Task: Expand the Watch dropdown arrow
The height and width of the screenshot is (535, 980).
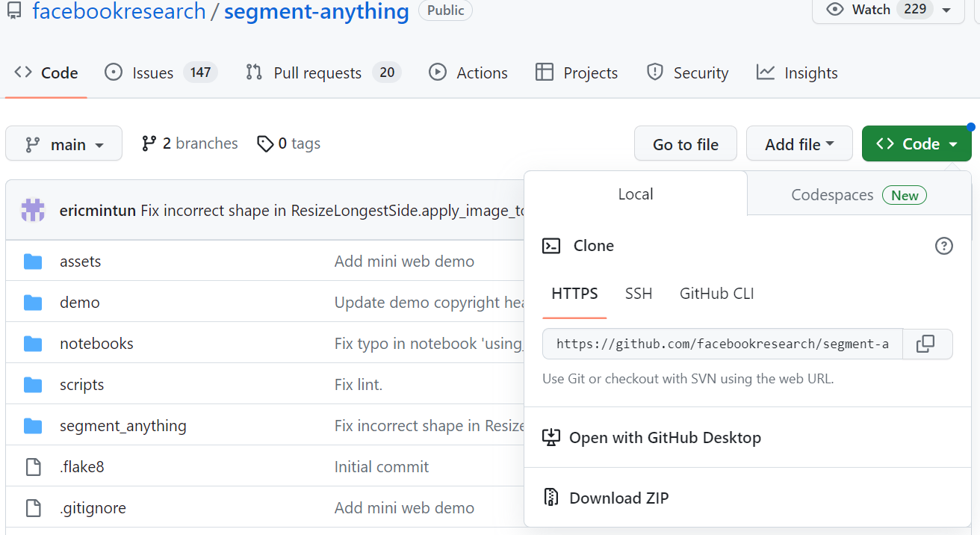Action: pyautogui.click(x=946, y=10)
